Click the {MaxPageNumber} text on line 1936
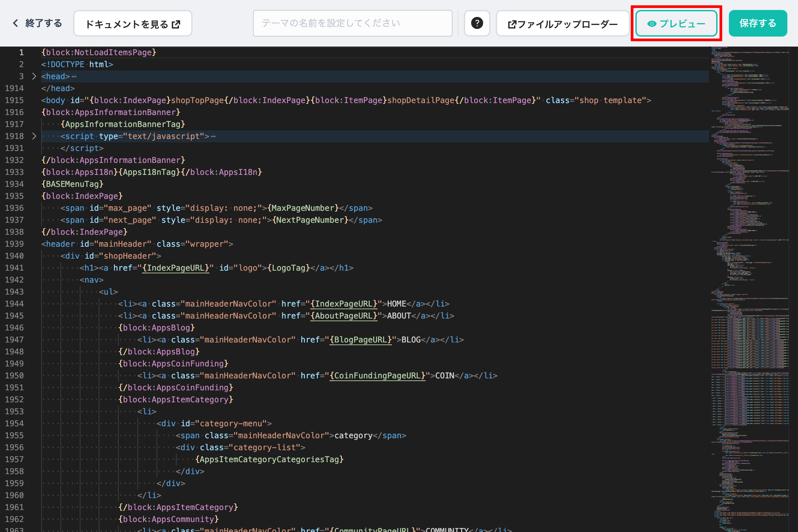The image size is (798, 532). pos(303,208)
